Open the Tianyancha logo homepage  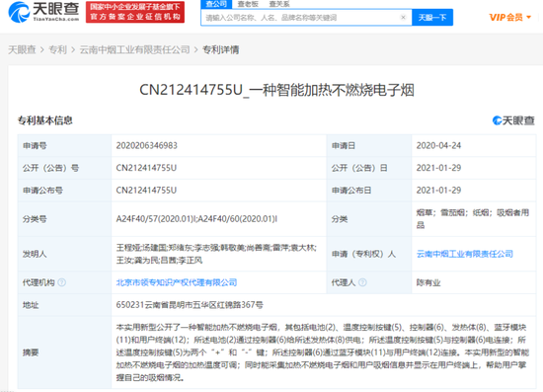tap(44, 12)
